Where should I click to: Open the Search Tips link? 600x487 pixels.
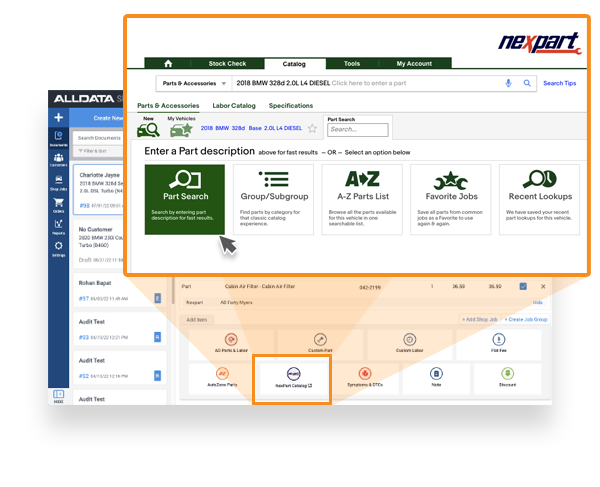coord(559,83)
